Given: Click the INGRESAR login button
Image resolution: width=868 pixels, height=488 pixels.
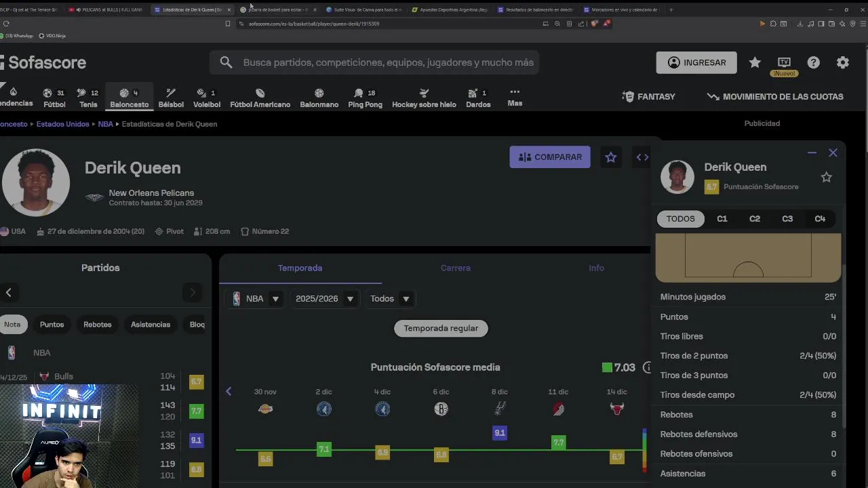Looking at the screenshot, I should pos(696,62).
